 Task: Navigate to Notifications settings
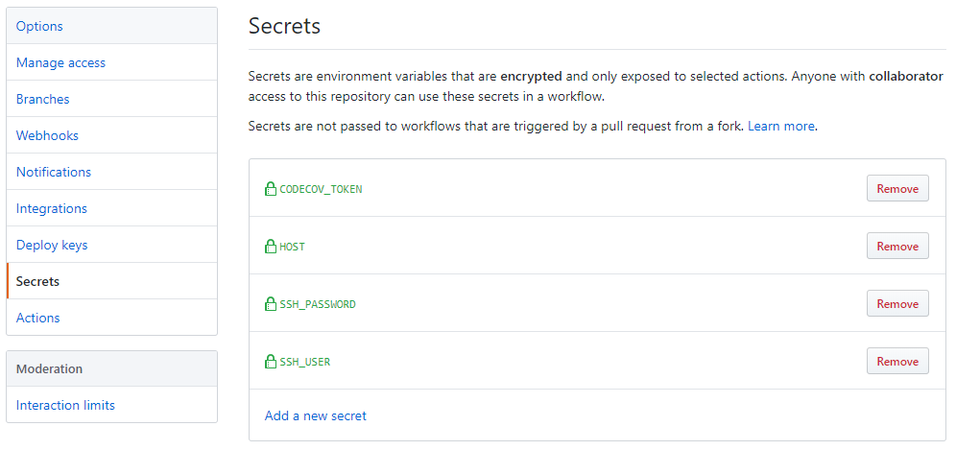[x=54, y=172]
